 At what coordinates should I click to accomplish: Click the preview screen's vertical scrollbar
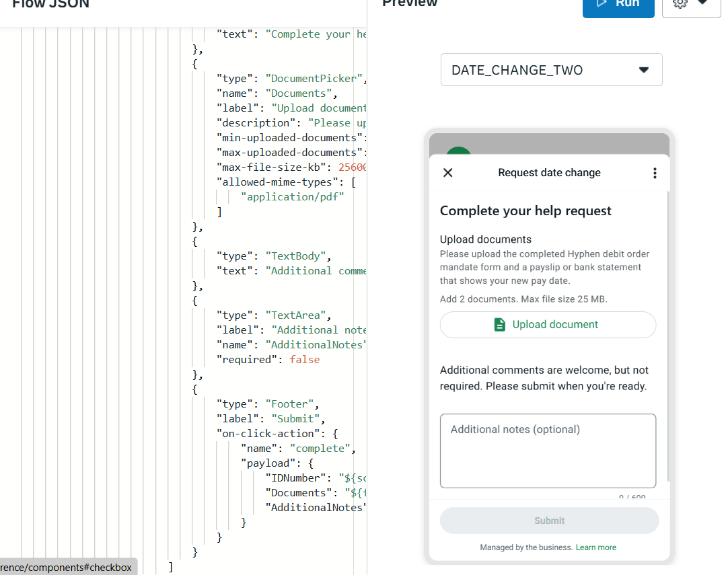coord(667,336)
